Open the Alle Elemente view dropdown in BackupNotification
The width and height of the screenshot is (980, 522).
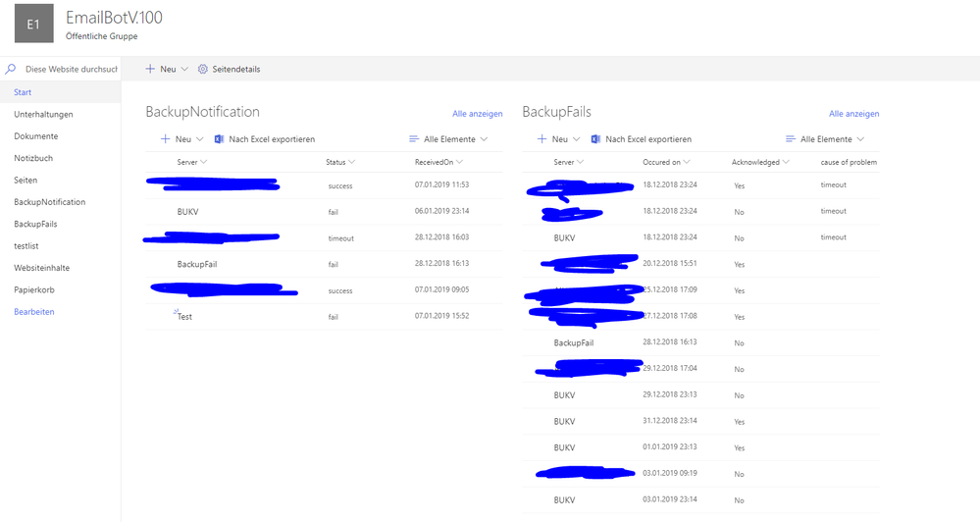coord(448,138)
